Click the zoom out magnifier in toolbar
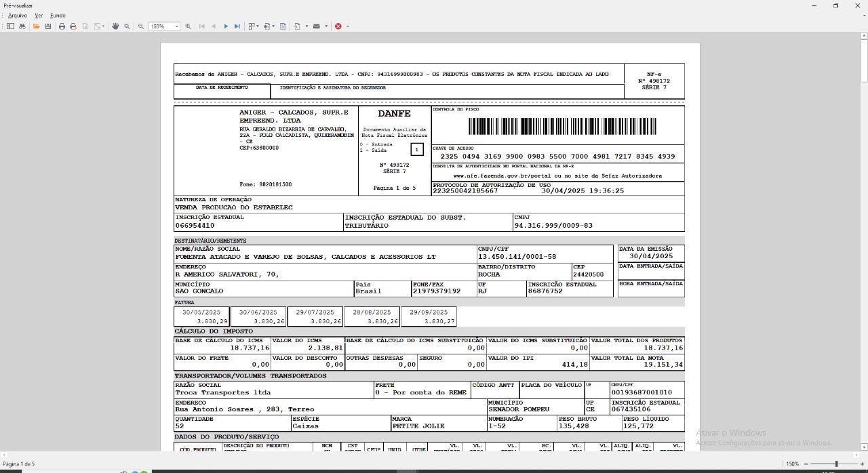Screen dimensions: 868x473 (x=141, y=26)
